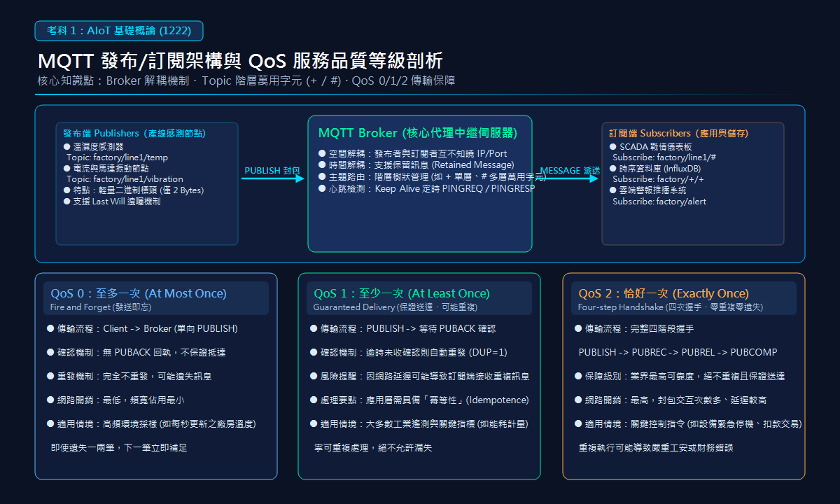Click the 完全不重發，可能遺失訊息 line
840x504 pixels.
click(129, 376)
